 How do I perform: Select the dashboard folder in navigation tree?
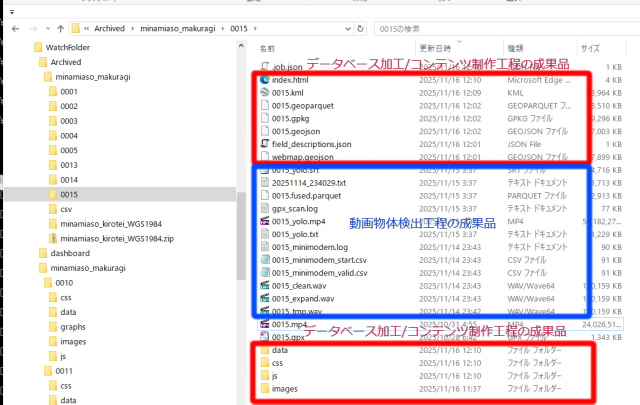[x=72, y=254]
